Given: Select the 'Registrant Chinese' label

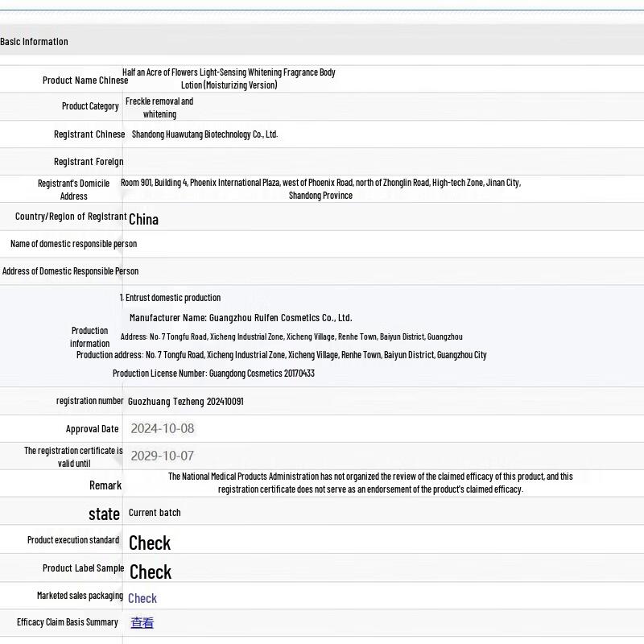Looking at the screenshot, I should tap(89, 134).
